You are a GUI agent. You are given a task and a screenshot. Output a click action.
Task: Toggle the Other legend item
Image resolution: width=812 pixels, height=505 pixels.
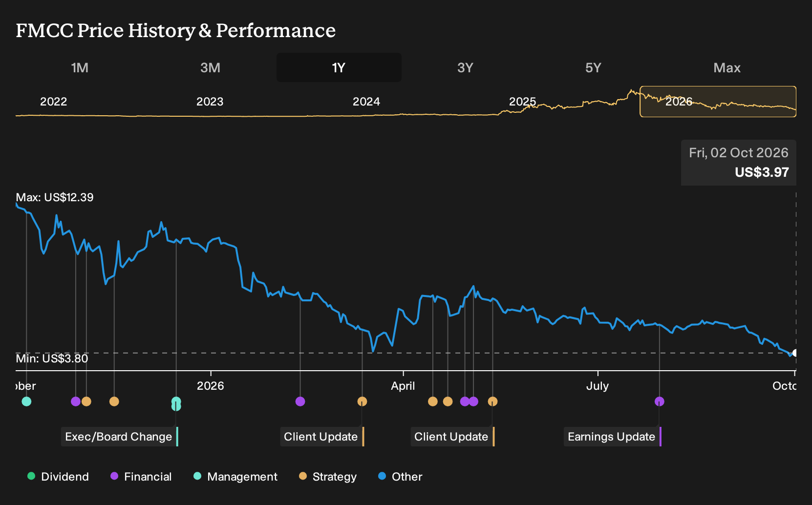(400, 477)
